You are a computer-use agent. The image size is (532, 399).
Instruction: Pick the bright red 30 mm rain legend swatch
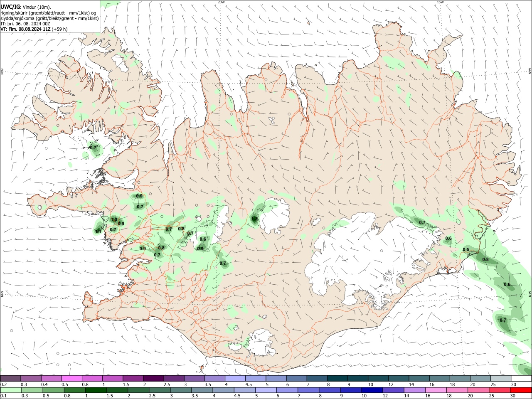[521, 390]
